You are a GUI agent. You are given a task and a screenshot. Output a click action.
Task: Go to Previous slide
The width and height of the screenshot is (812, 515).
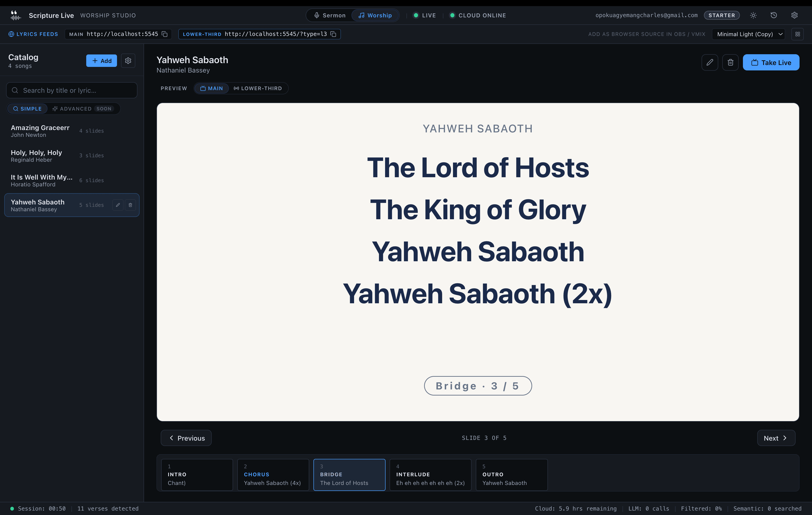186,438
